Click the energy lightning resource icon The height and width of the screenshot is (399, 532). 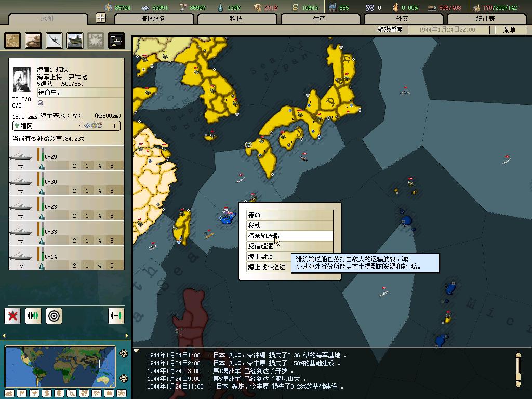[108, 7]
